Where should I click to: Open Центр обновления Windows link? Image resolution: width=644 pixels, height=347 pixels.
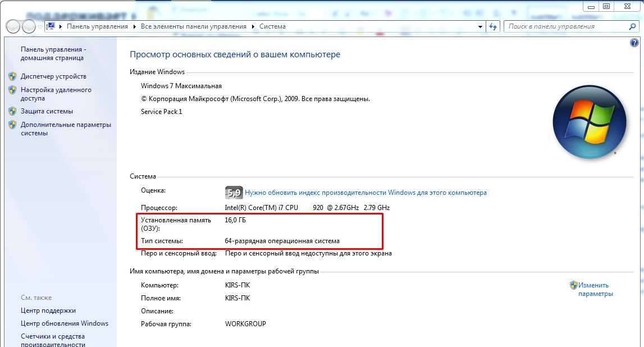(x=64, y=323)
